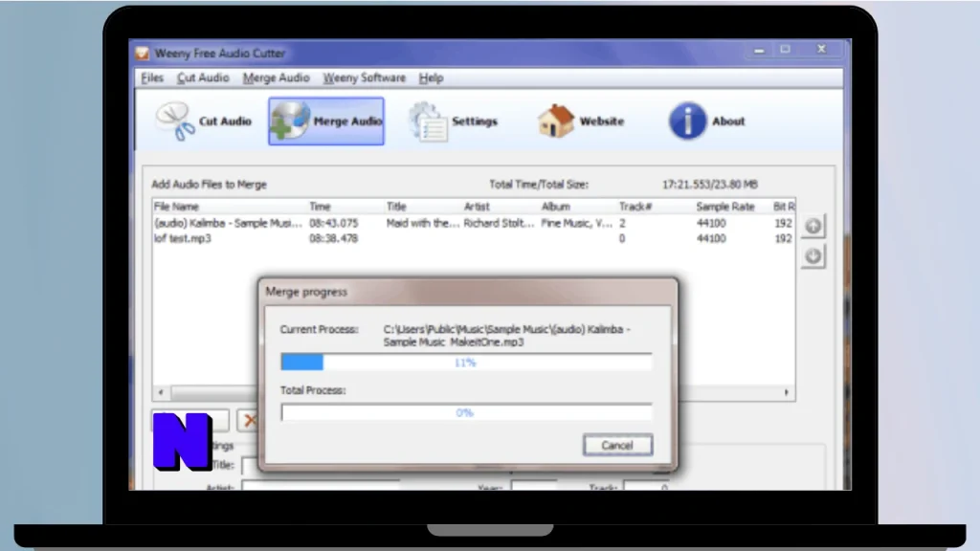Screen dimensions: 980x551
Task: Click the Current Process progress bar
Action: pyautogui.click(x=466, y=363)
